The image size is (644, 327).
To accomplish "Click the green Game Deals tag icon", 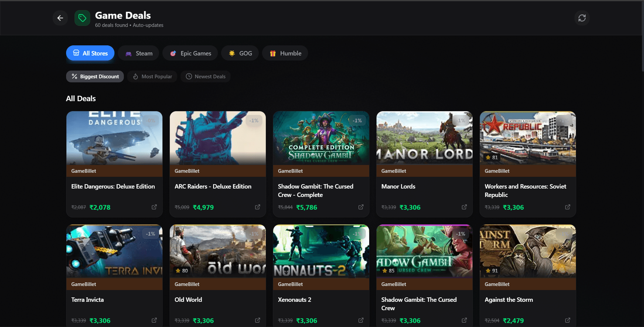I will tap(82, 18).
